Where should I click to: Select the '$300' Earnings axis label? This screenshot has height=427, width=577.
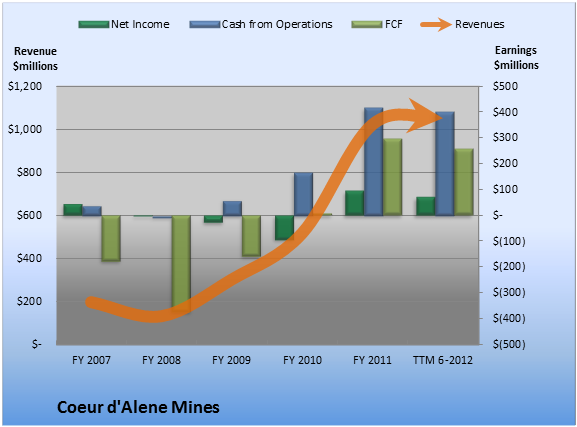[x=505, y=138]
